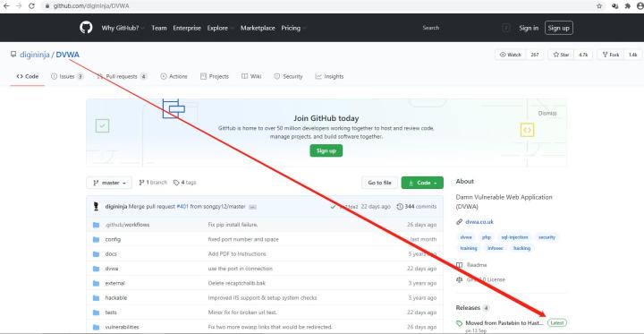Screen dimensions: 644x334
Task: Visit the dvwa.co.uk website link
Action: (479, 222)
